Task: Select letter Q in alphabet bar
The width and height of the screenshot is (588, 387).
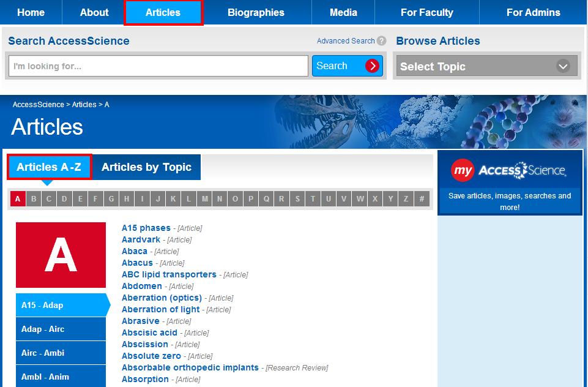Action: coord(266,198)
